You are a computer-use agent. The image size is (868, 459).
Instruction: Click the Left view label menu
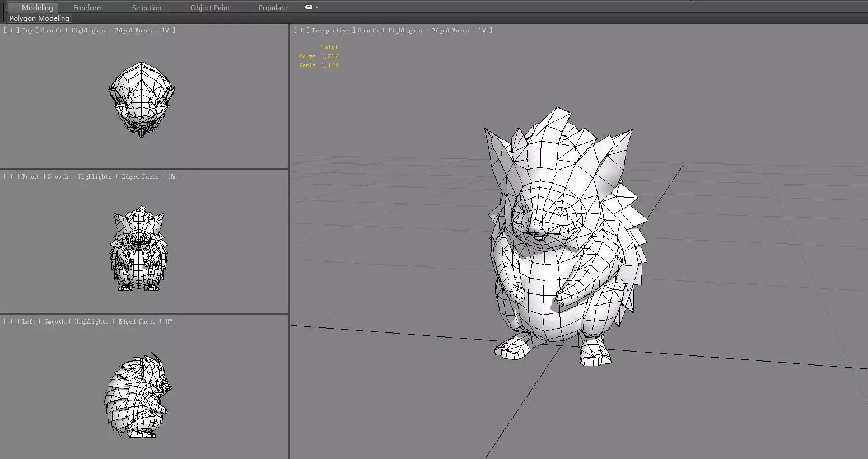point(29,321)
